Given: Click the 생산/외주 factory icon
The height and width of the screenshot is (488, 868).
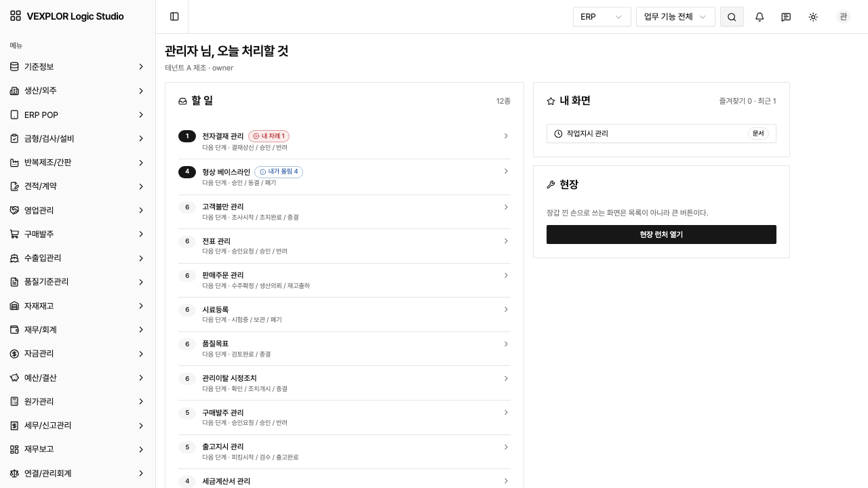Looking at the screenshot, I should (14, 91).
